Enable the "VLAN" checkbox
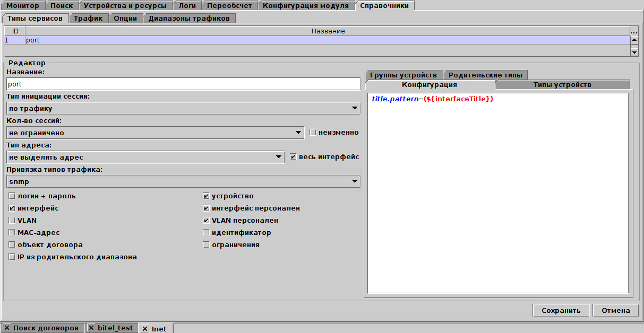The height and width of the screenshot is (333, 644). (x=12, y=220)
